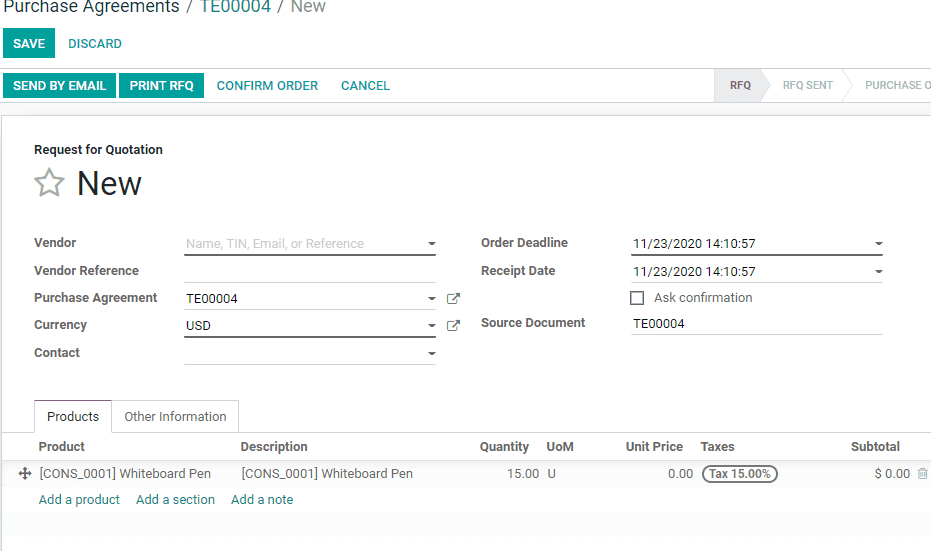The width and height of the screenshot is (931, 551).
Task: Select the PURCHASE ORDER status stage
Action: 897,86
